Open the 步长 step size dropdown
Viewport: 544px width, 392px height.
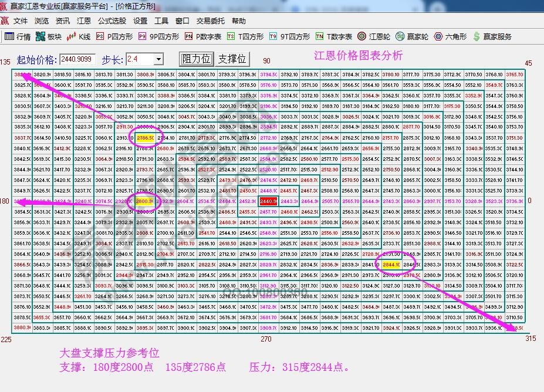coord(160,59)
